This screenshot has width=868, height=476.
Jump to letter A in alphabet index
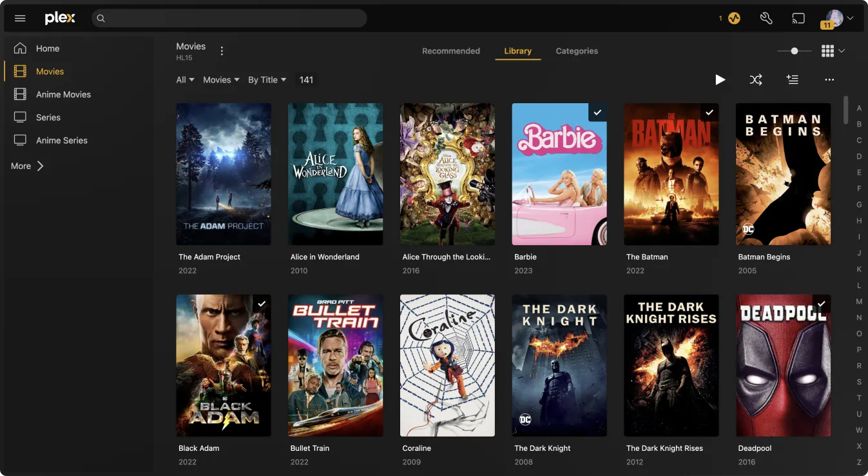[x=859, y=108]
